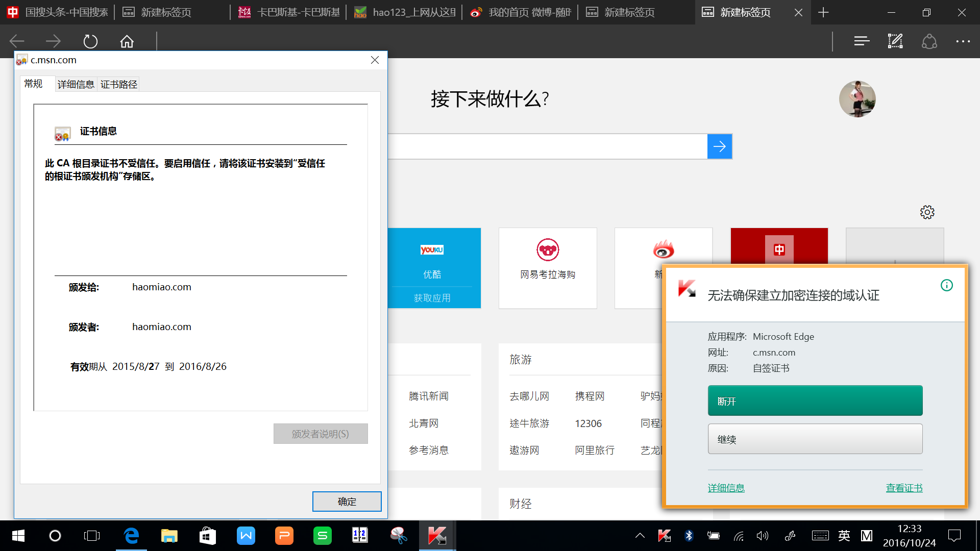Open the 阿里旅行 link
The width and height of the screenshot is (980, 551).
[x=595, y=450]
